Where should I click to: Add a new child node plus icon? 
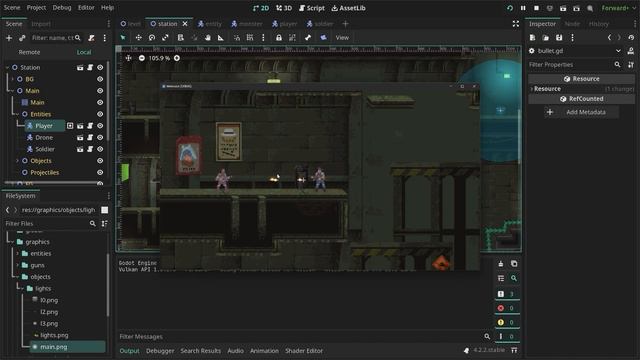tap(9, 38)
